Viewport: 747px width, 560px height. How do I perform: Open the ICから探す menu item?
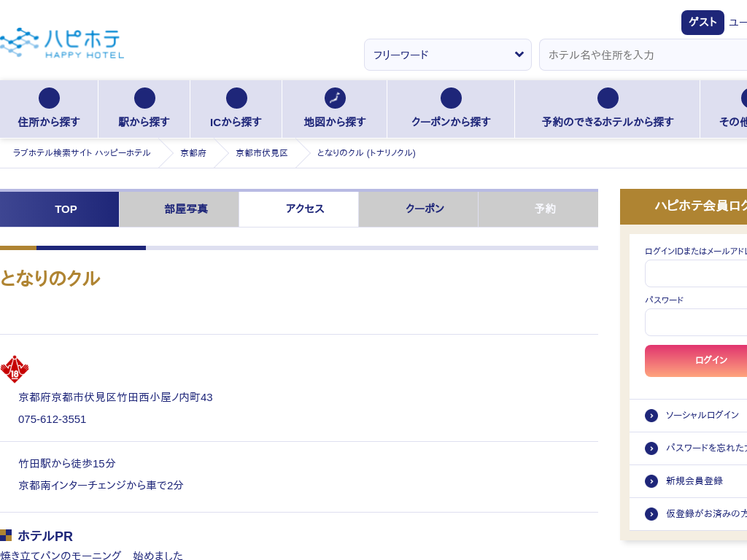click(236, 109)
